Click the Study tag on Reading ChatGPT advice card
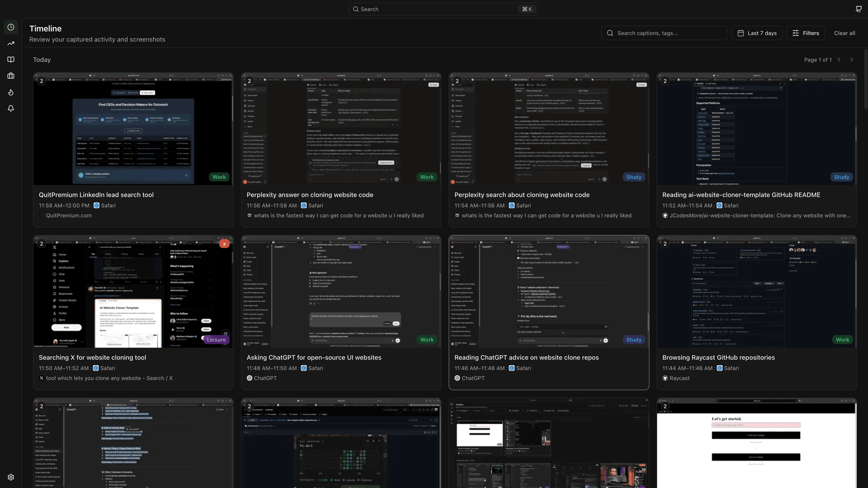The image size is (868, 488). [634, 340]
